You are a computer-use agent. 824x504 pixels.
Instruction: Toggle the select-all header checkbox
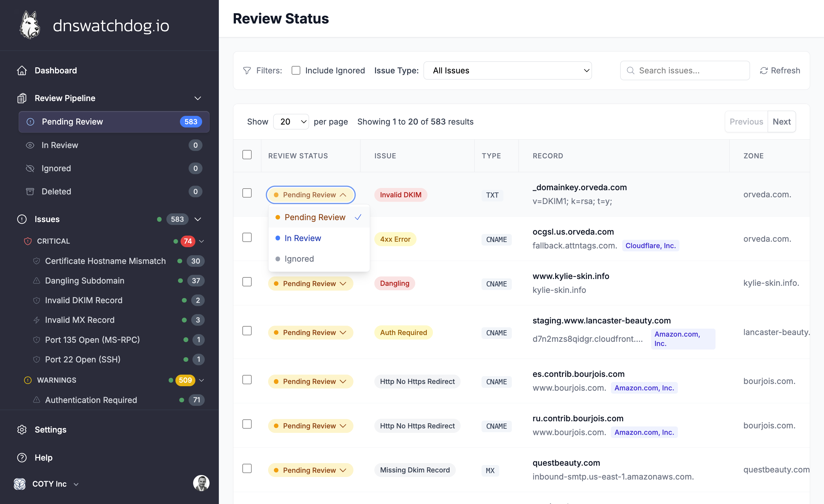coord(247,155)
